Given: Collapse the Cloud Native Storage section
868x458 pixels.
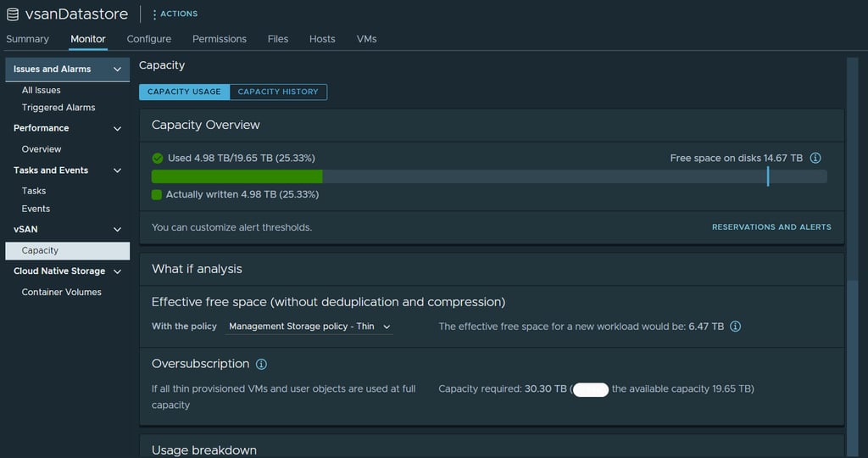Looking at the screenshot, I should pos(117,271).
